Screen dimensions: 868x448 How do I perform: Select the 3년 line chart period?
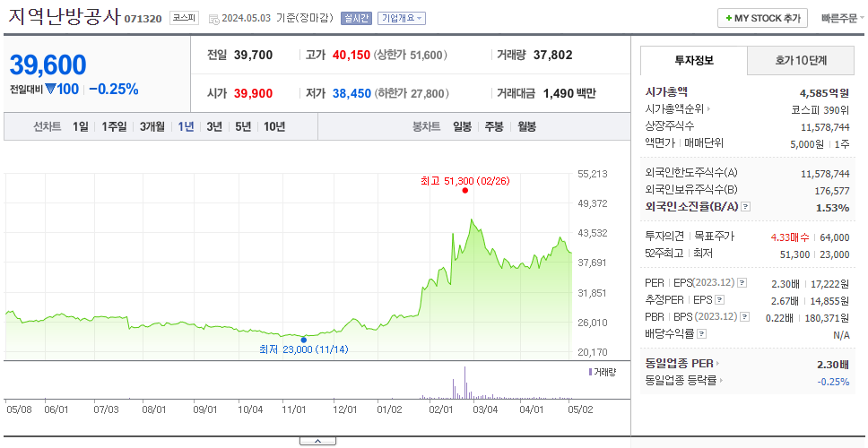pyautogui.click(x=214, y=126)
